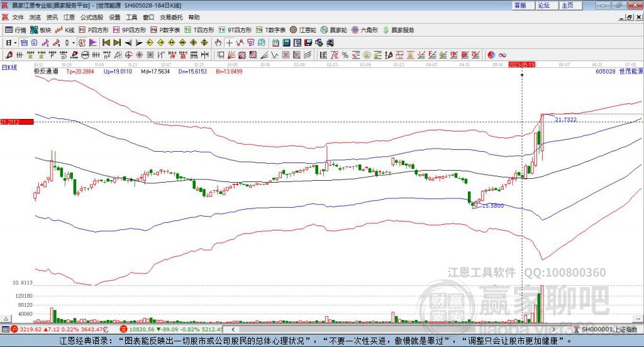Open the 资讯 menu

point(52,17)
